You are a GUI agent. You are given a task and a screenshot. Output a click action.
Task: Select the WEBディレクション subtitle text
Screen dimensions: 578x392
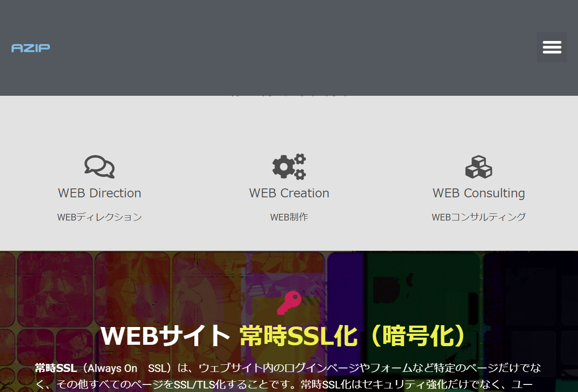pos(99,217)
